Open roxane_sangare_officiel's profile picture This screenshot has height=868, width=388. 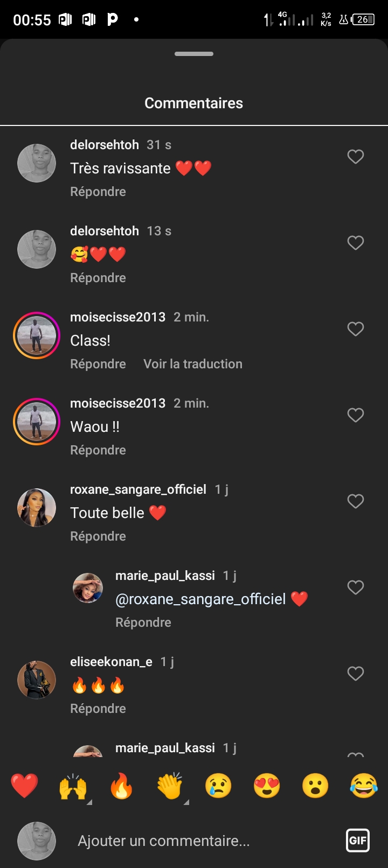[37, 508]
